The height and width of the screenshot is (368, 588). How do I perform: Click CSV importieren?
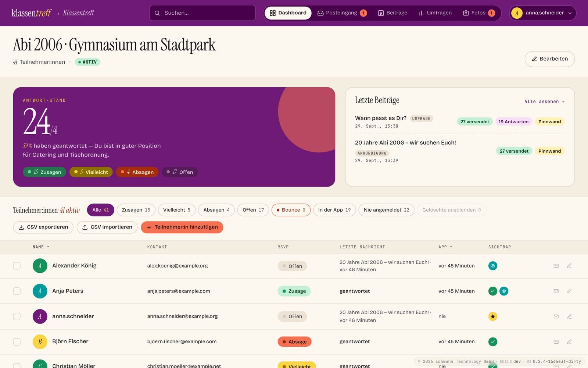click(x=107, y=227)
